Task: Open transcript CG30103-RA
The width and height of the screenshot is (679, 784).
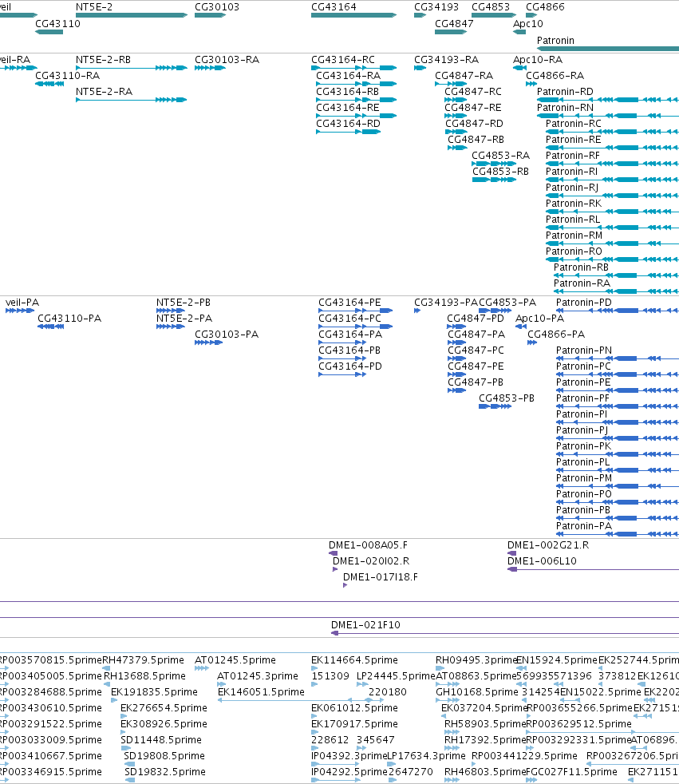Action: [x=210, y=68]
